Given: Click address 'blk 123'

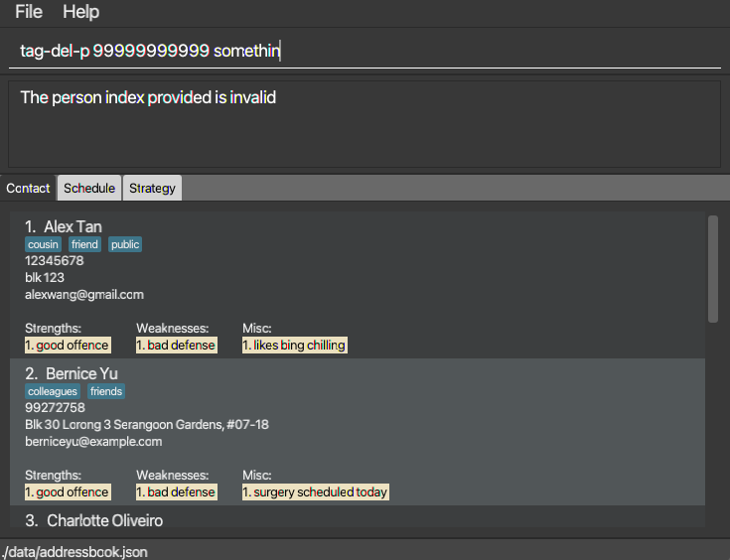Looking at the screenshot, I should (45, 277).
